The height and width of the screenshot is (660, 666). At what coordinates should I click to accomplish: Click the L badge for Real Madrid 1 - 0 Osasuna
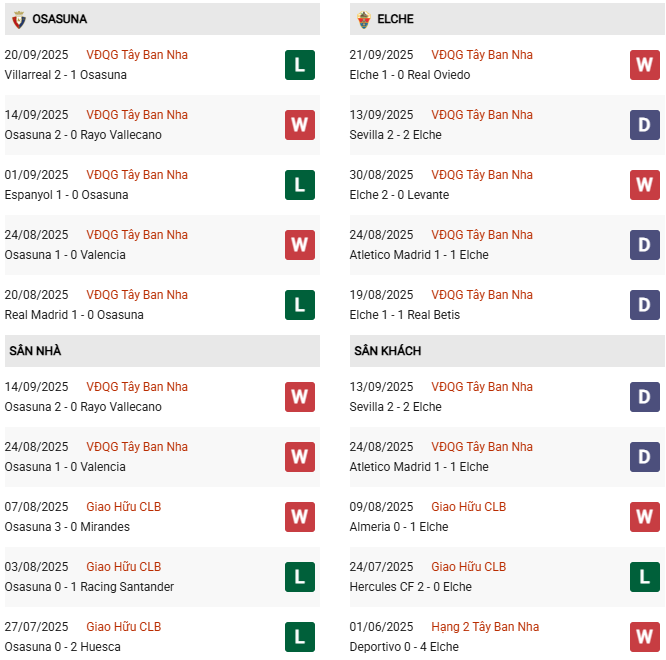[x=299, y=305]
